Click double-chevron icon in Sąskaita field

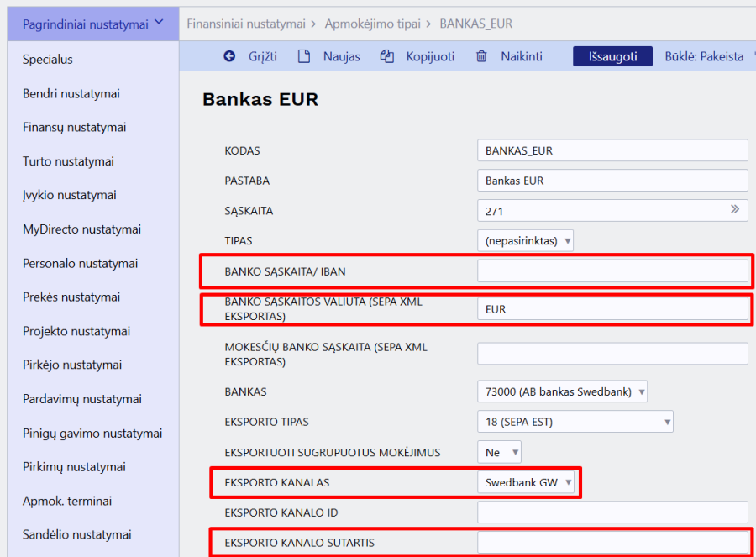click(x=735, y=210)
